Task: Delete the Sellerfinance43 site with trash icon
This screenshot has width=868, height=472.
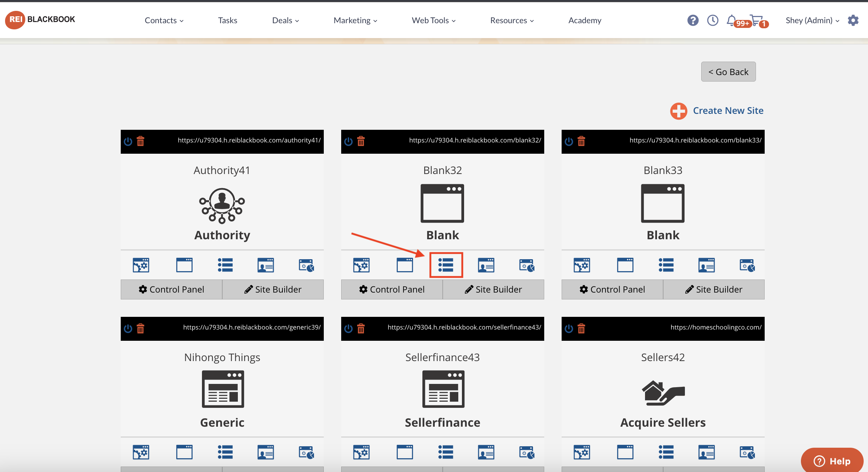Action: point(361,328)
